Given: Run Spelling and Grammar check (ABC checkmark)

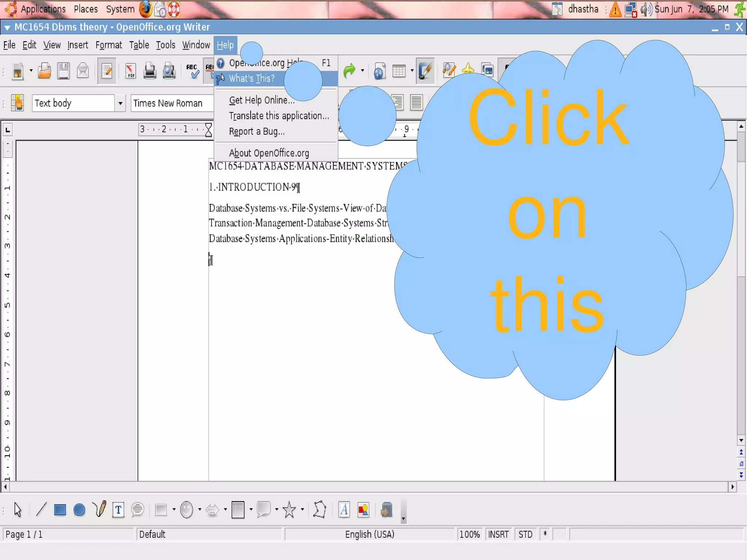Looking at the screenshot, I should [193, 71].
